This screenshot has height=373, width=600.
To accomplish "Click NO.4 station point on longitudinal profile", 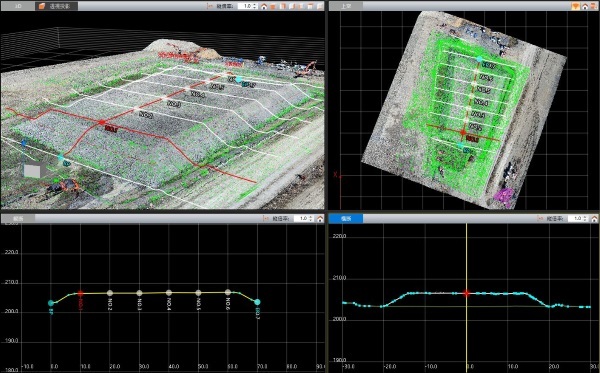I will (x=169, y=293).
